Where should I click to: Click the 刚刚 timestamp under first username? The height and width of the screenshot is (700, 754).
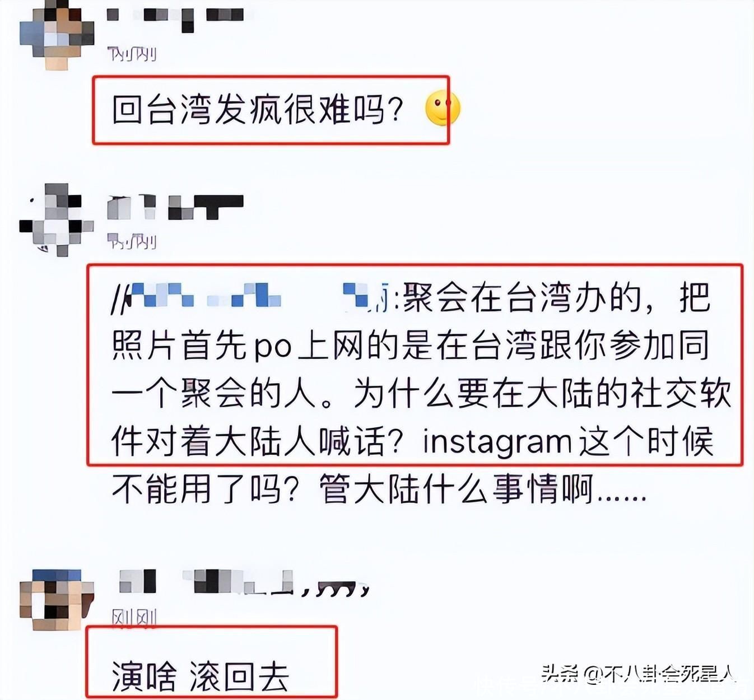tap(132, 54)
